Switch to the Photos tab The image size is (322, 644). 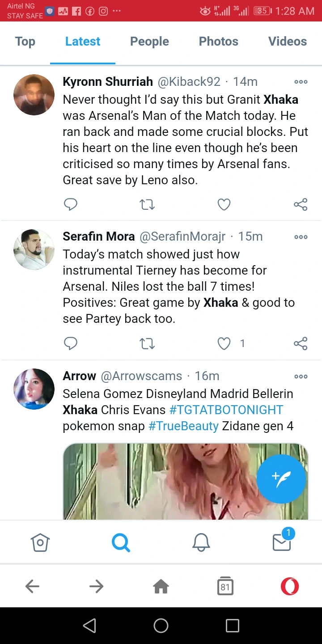(218, 42)
